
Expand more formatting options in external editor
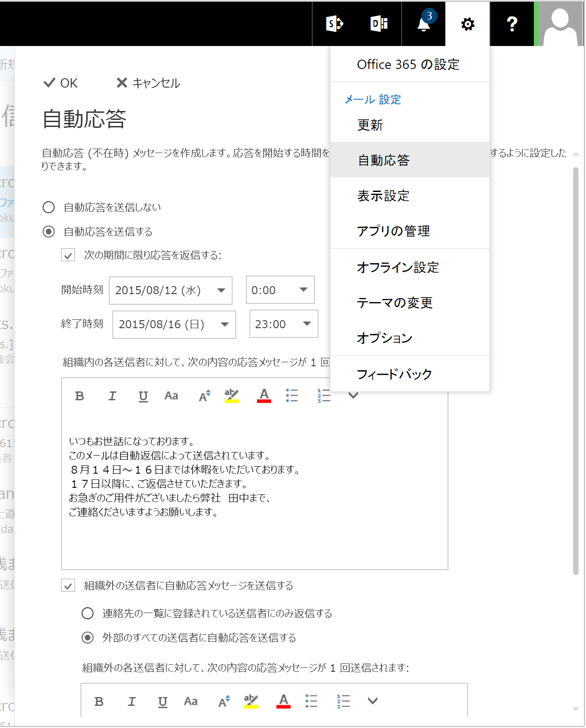pos(372,701)
